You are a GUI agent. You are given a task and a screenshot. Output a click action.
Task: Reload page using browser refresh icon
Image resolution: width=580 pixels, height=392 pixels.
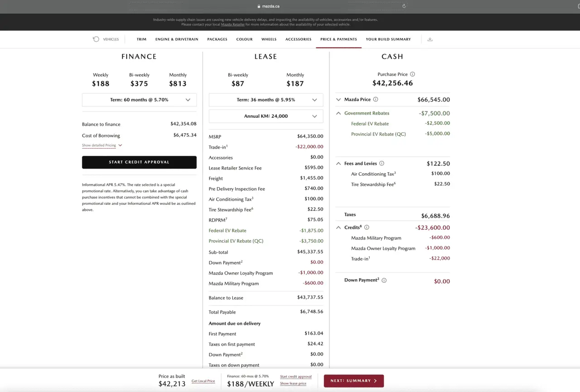pos(404,6)
